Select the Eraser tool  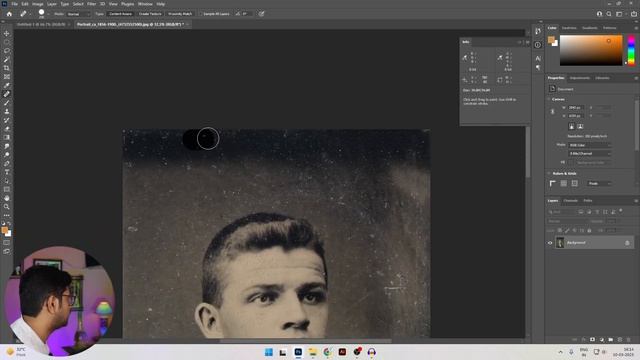pos(7,129)
